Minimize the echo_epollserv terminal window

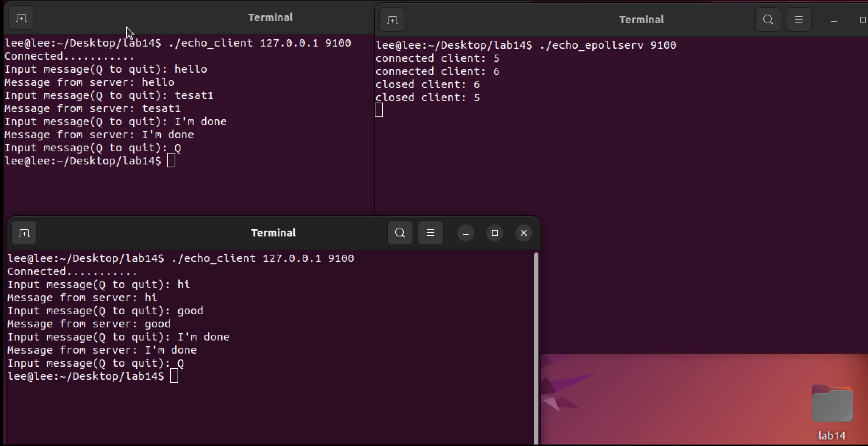[833, 20]
